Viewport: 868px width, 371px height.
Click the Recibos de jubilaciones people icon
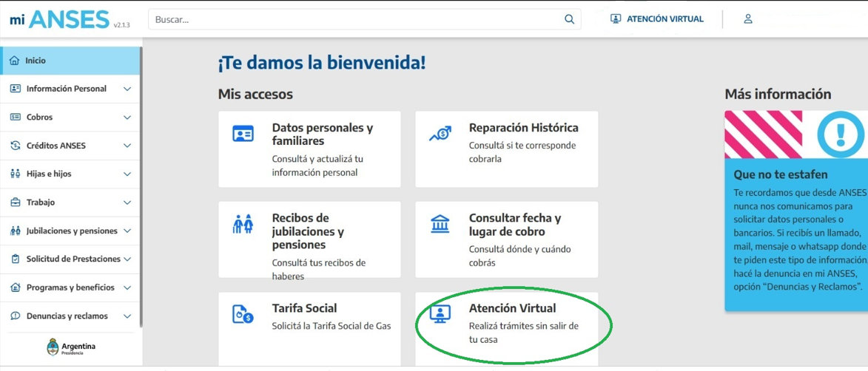[x=243, y=223]
